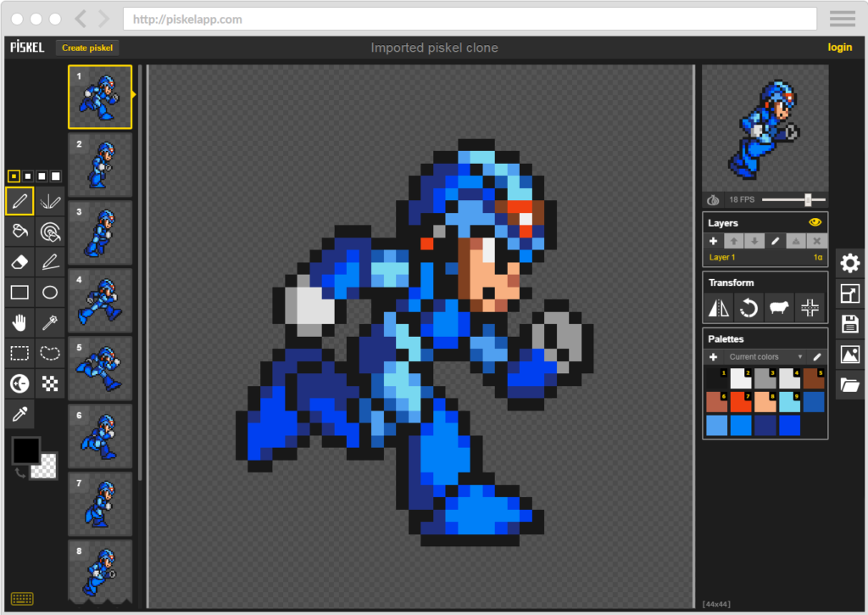Select the Pen tool
The width and height of the screenshot is (868, 615).
[x=19, y=201]
